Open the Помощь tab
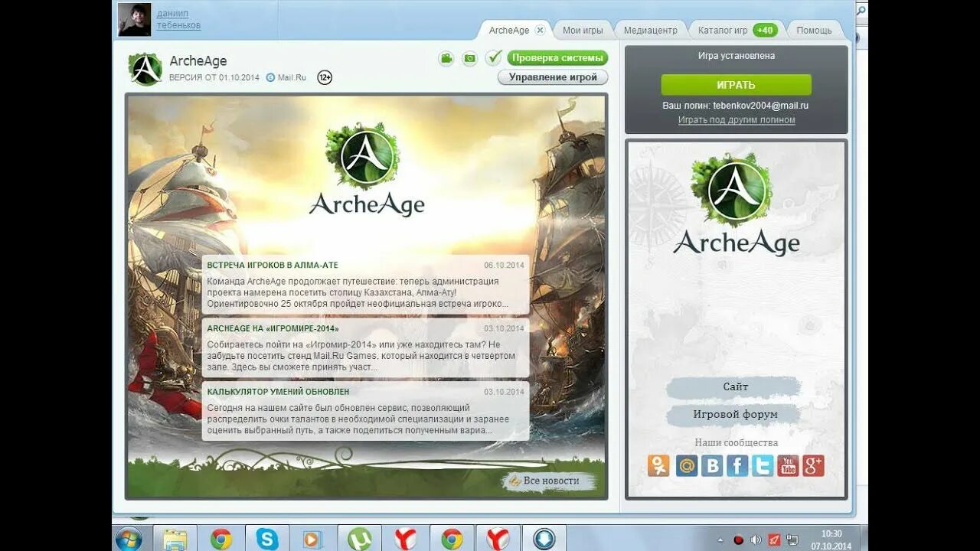The image size is (980, 551). (814, 31)
